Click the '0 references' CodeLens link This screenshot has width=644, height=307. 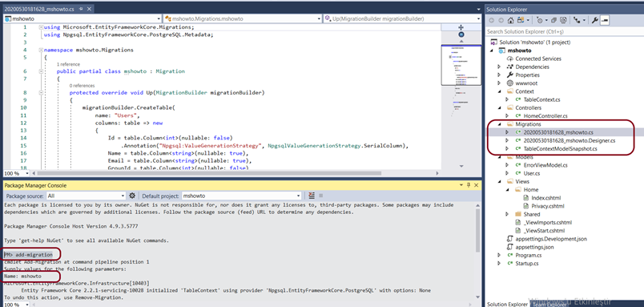pyautogui.click(x=82, y=86)
